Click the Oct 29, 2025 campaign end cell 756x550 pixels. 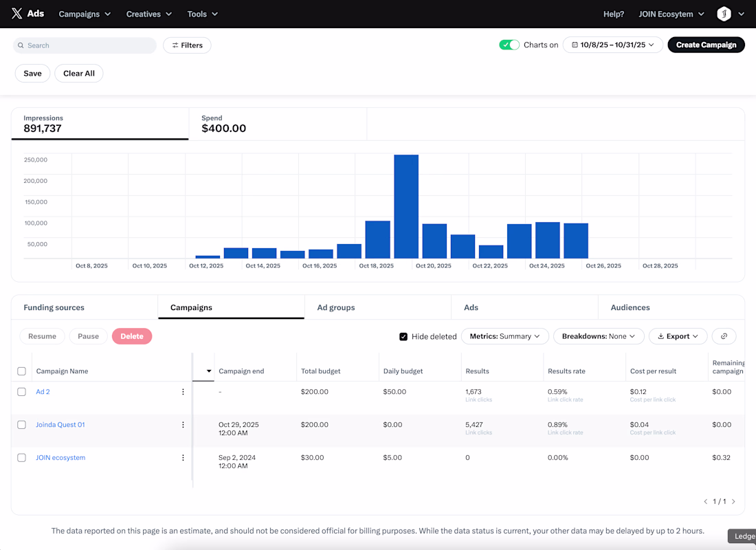238,428
